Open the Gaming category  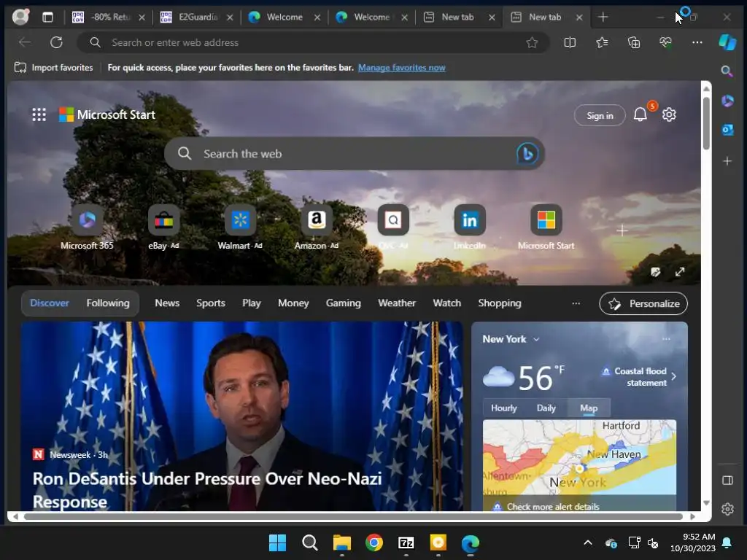(x=343, y=303)
